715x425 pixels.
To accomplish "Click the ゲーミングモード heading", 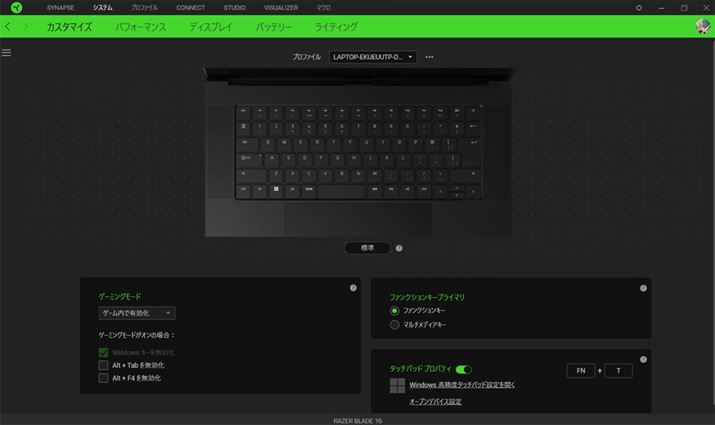I will click(x=120, y=296).
